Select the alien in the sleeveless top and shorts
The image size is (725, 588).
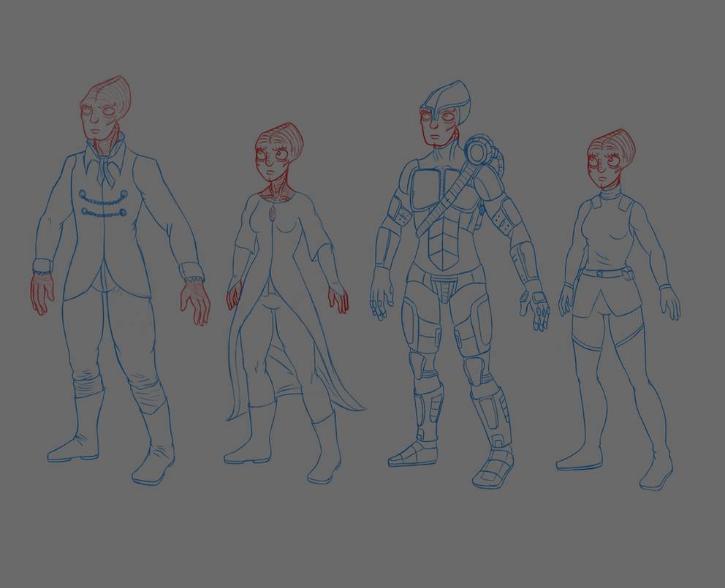click(620, 310)
